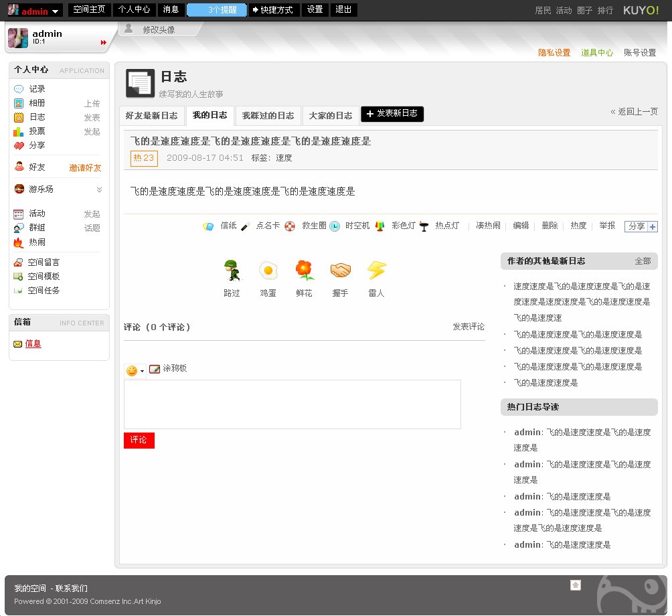The width and height of the screenshot is (672, 616).
Task: Send the 鲜花 flower gesture icon
Action: click(x=305, y=270)
